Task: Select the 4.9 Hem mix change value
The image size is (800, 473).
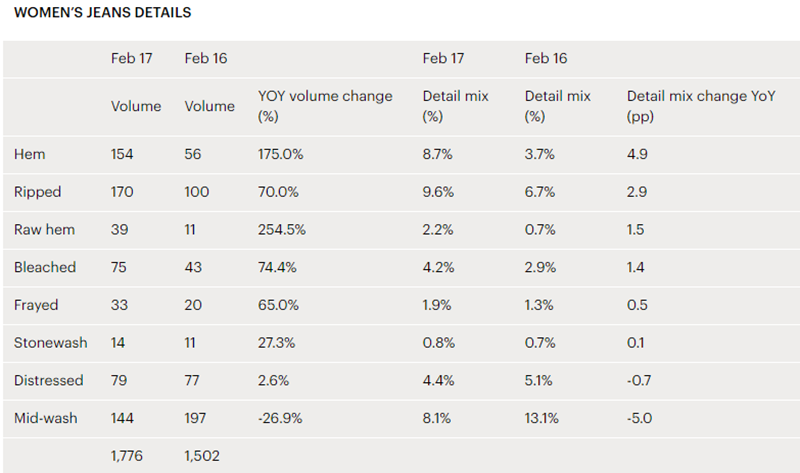Action: coord(637,154)
